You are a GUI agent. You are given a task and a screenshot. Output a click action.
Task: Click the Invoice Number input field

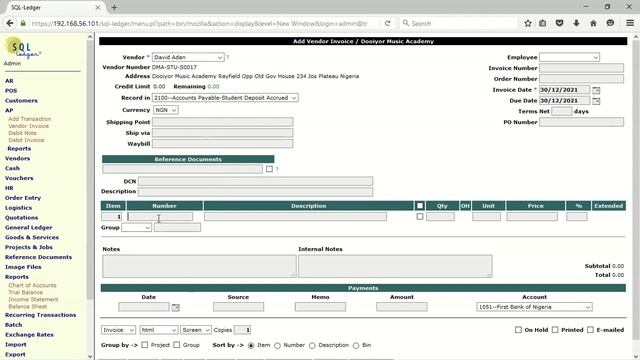coord(581,68)
